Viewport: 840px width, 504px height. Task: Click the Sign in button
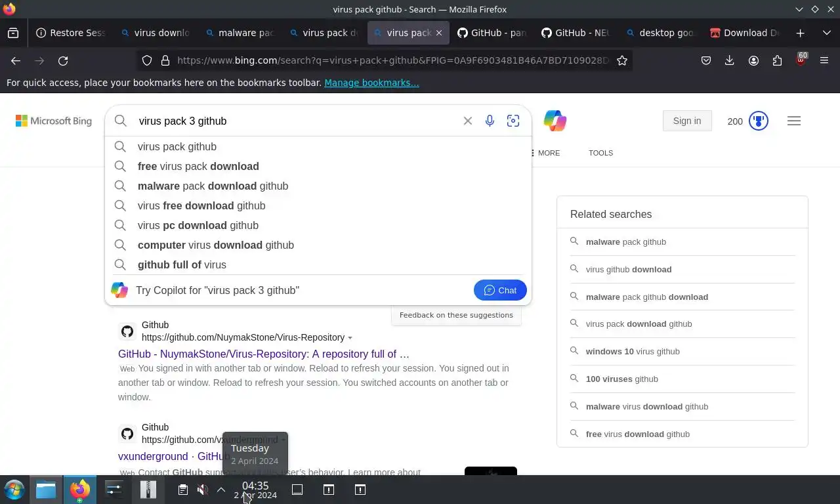point(687,121)
